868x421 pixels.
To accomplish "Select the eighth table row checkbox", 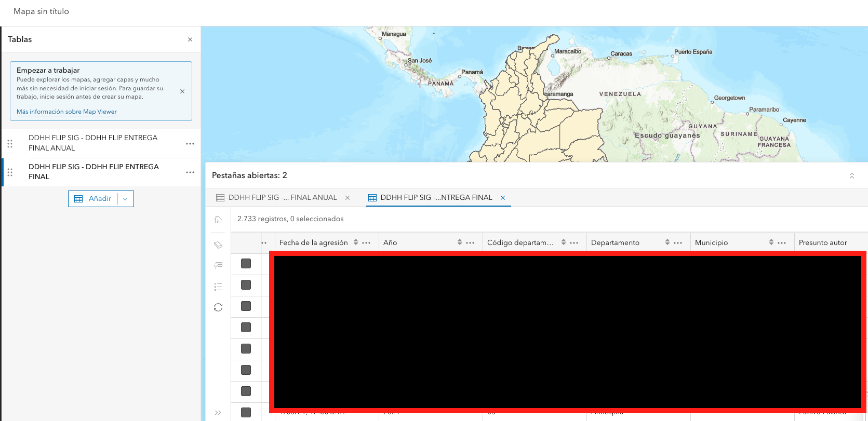I will (246, 413).
